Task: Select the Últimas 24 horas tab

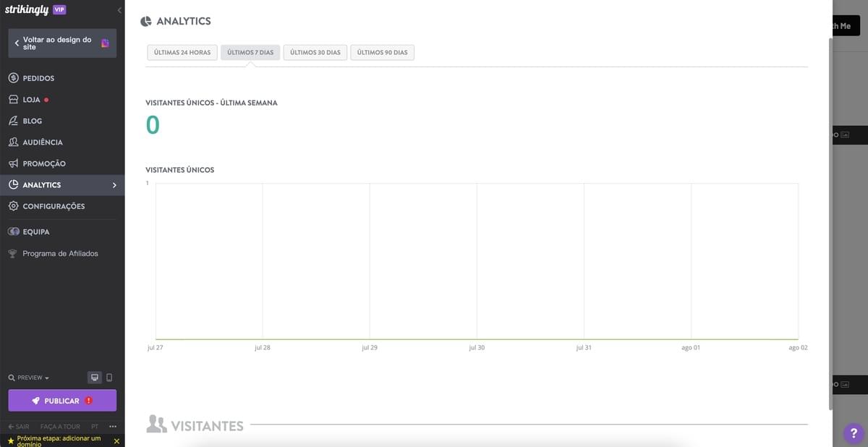Action: pos(182,52)
